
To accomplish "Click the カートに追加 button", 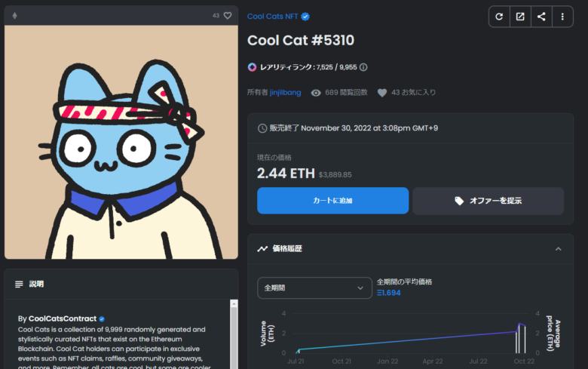I will (332, 201).
